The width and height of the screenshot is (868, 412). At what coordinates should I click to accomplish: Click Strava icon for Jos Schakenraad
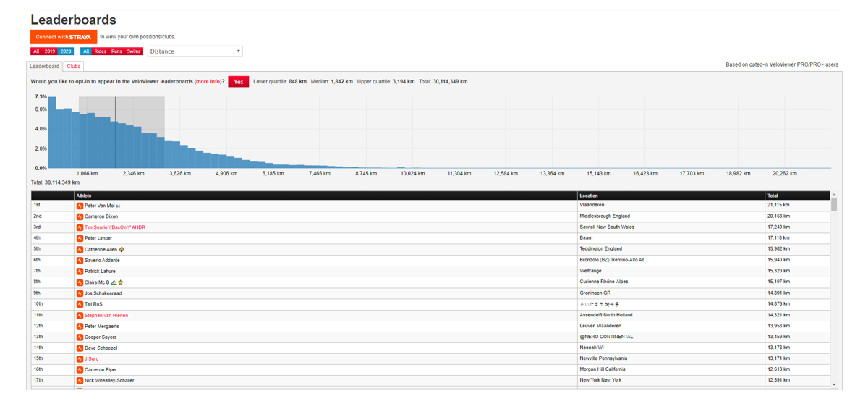[x=80, y=293]
